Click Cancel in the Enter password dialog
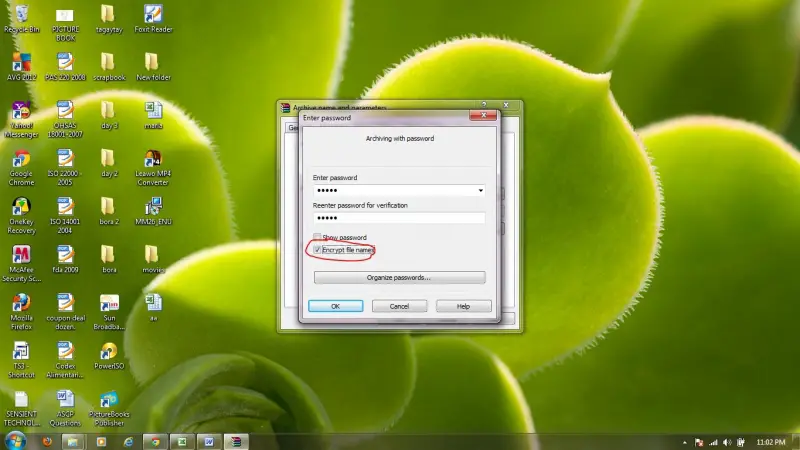Image resolution: width=800 pixels, height=450 pixels. click(x=399, y=306)
